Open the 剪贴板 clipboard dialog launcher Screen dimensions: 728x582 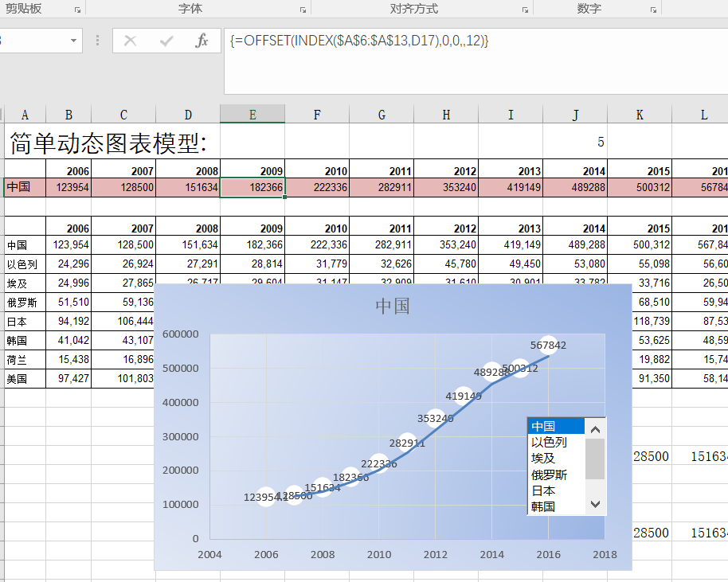pyautogui.click(x=77, y=10)
